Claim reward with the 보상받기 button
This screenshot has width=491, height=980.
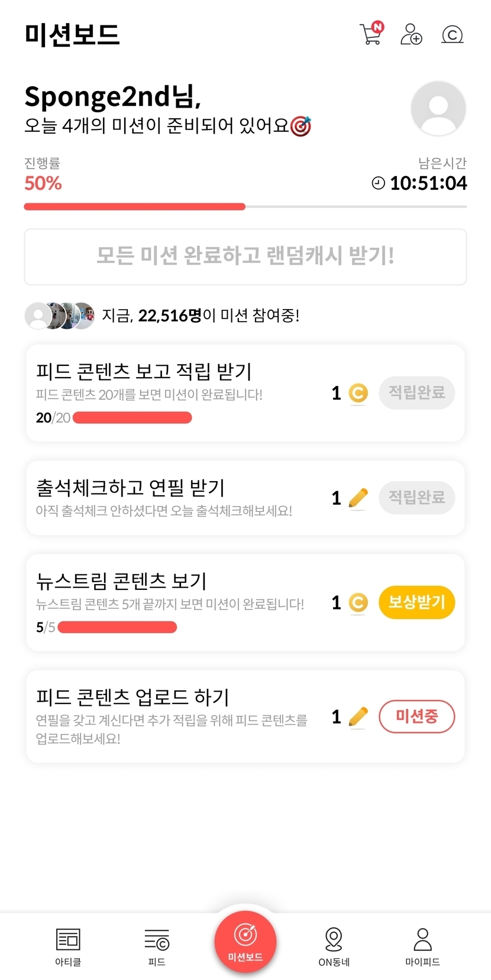(416, 602)
